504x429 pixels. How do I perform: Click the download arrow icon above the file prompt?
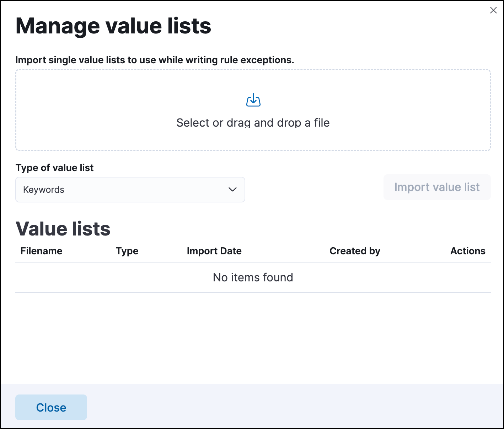tap(253, 100)
